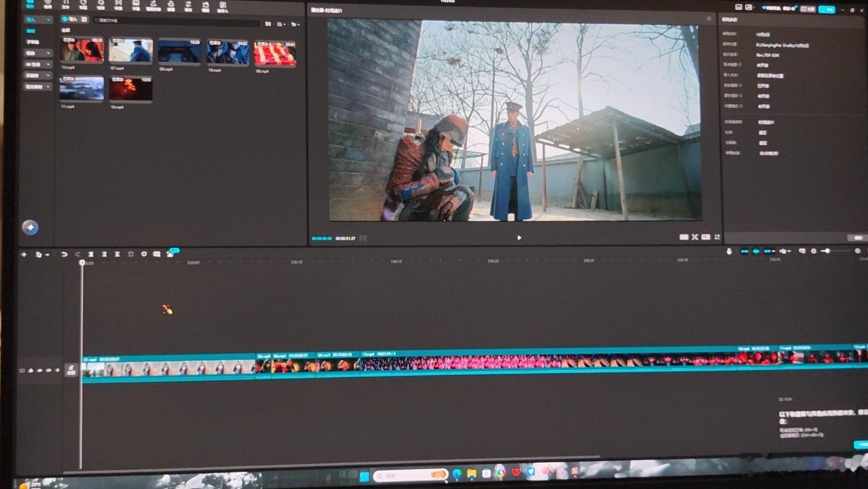The image size is (868, 489).
Task: Add a marker with the shield-shaped icon
Action: (x=144, y=254)
